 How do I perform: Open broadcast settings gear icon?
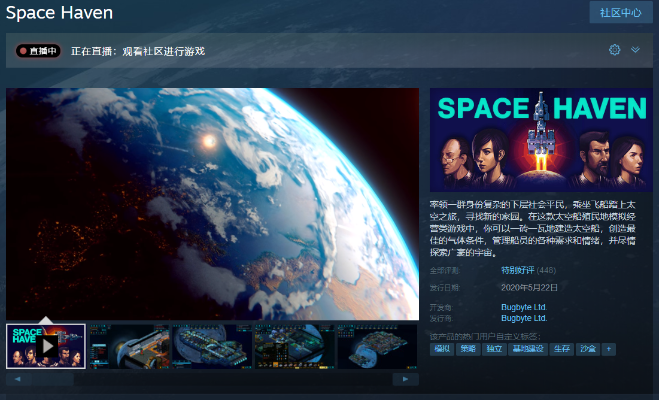[x=614, y=50]
